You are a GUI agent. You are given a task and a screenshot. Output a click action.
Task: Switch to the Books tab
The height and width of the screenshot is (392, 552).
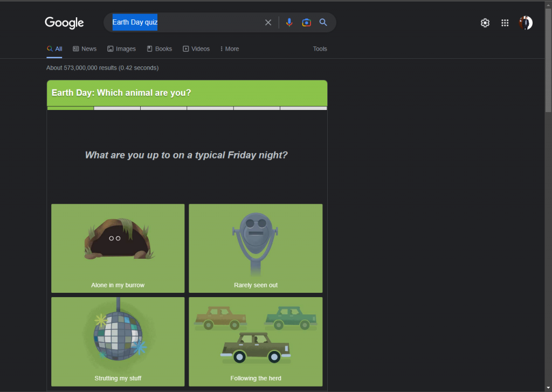[160, 49]
